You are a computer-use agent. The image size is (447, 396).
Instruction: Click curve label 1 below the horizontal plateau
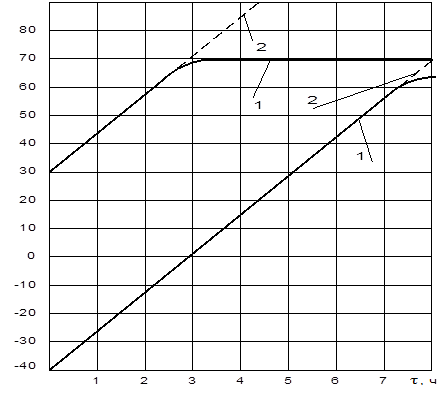pyautogui.click(x=258, y=105)
